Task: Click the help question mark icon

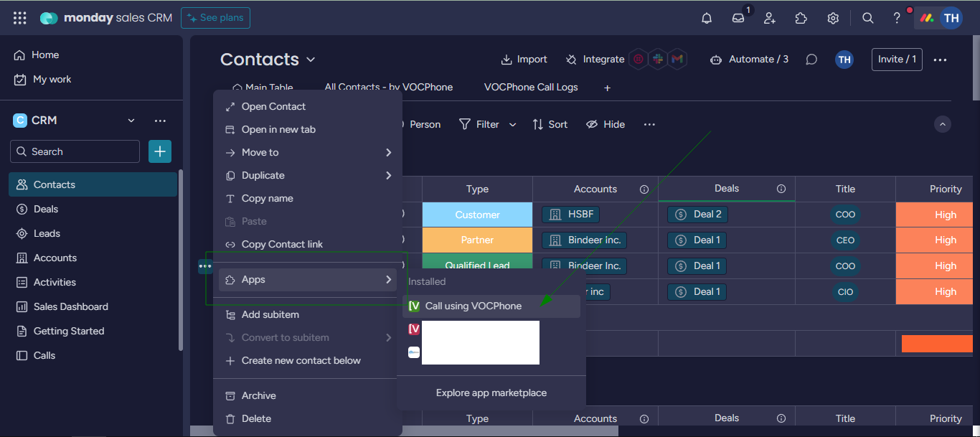Action: [x=897, y=18]
